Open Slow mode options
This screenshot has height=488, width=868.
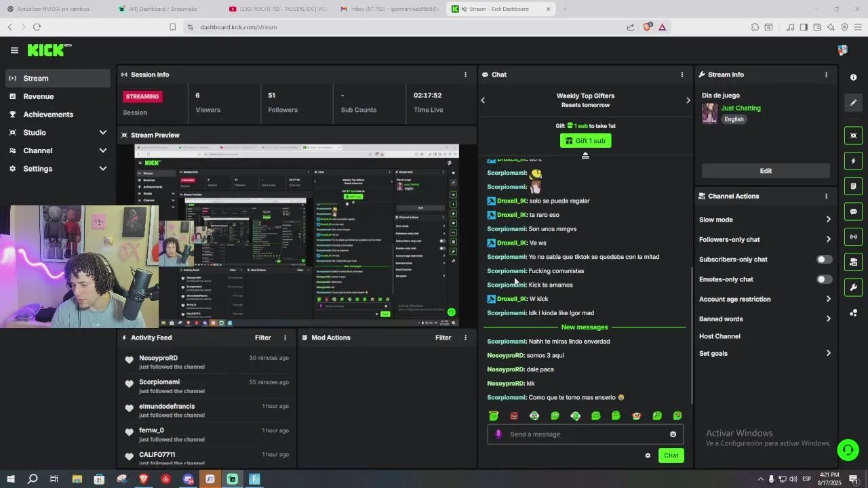(765, 220)
